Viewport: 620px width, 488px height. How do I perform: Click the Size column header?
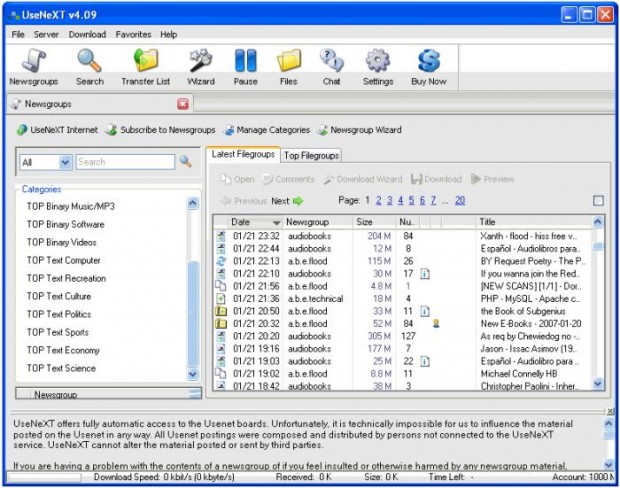click(374, 222)
